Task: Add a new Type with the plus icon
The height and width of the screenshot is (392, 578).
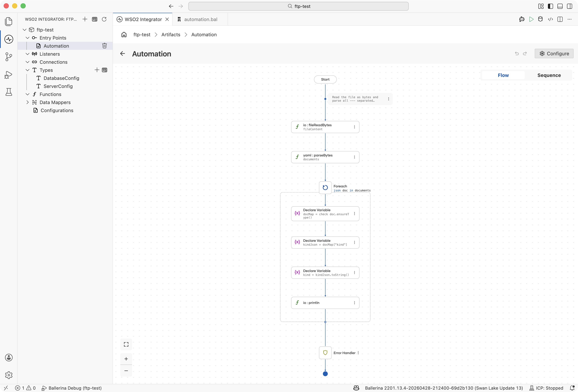Action: click(x=97, y=70)
